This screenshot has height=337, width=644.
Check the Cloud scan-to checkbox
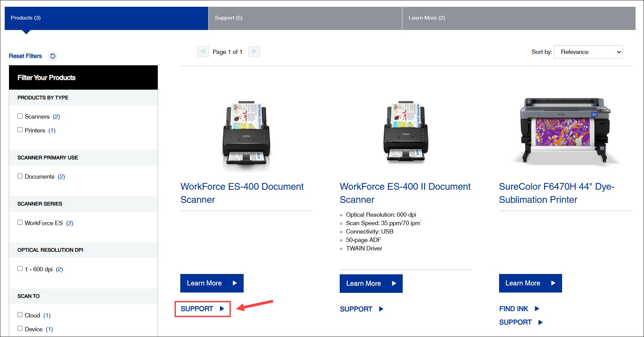click(20, 315)
